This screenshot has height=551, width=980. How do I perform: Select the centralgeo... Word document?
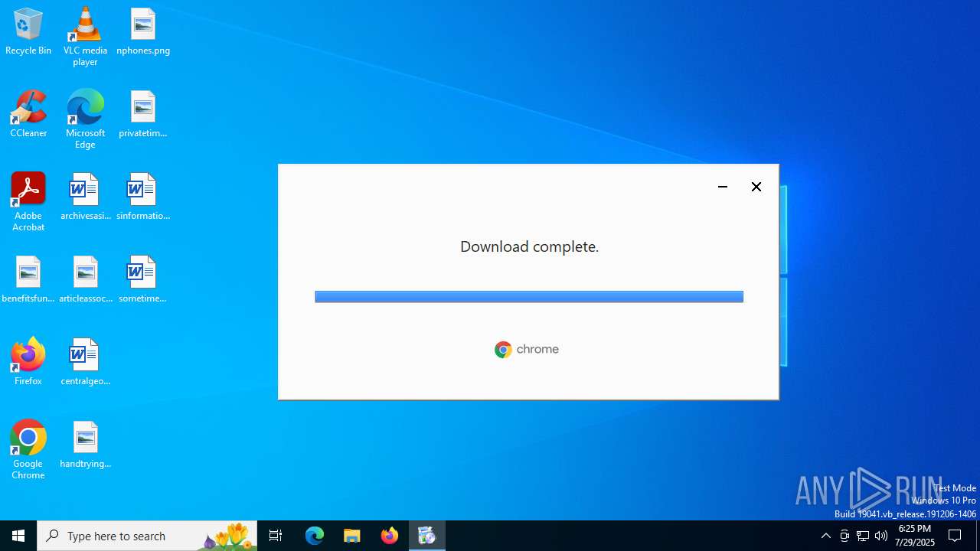point(85,363)
